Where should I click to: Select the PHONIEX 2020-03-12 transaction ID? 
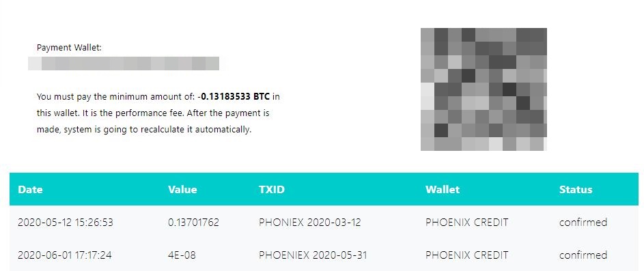tap(309, 223)
